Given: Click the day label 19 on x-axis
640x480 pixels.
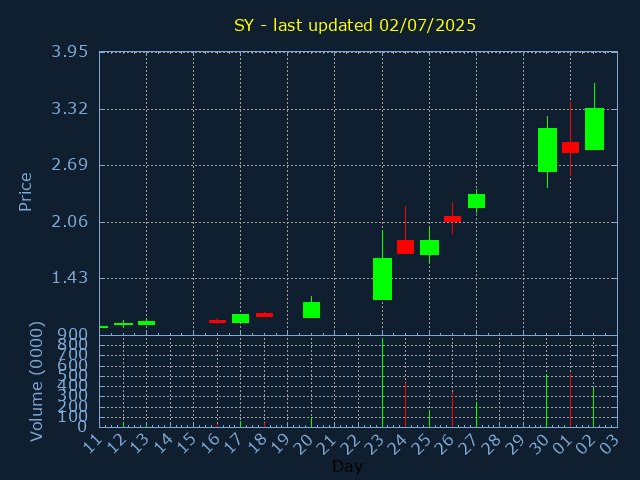Looking at the screenshot, I should tap(281, 444).
